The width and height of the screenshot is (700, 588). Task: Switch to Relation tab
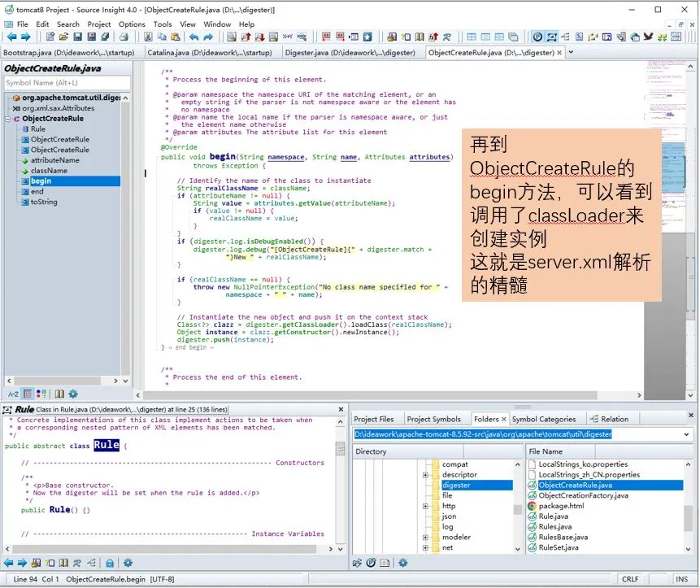(x=610, y=419)
